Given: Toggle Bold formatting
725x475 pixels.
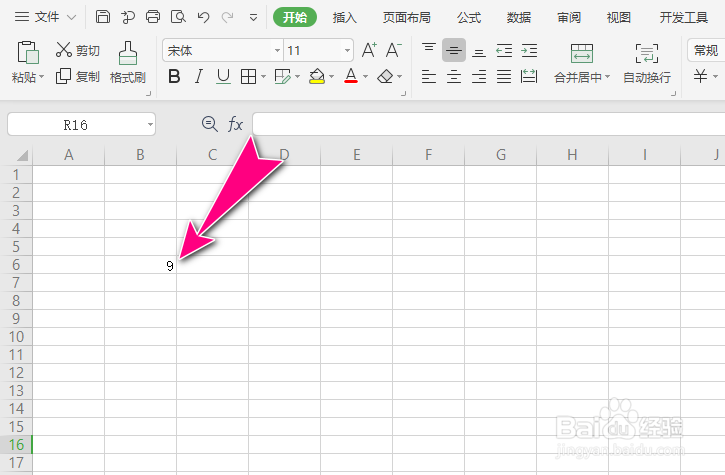Looking at the screenshot, I should [x=174, y=76].
